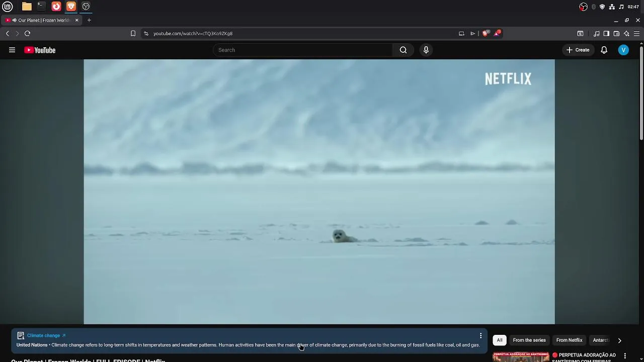
Task: Open the info panel three-dot options
Action: tap(480, 335)
